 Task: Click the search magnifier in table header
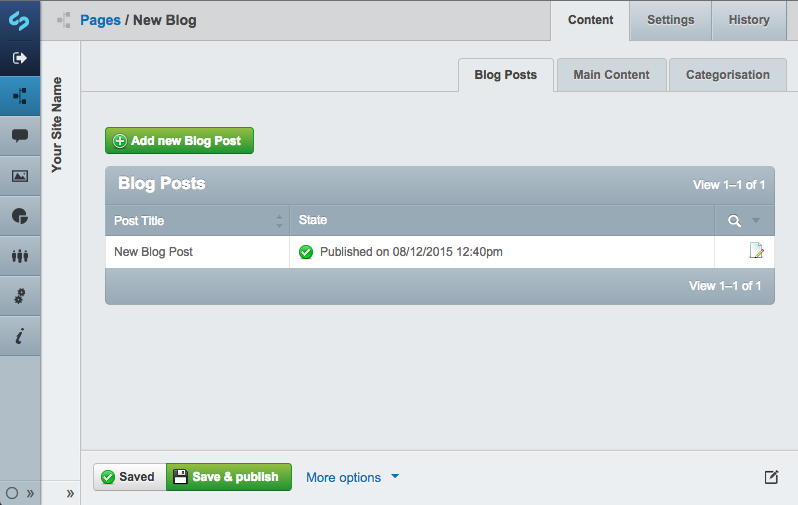[x=734, y=220]
